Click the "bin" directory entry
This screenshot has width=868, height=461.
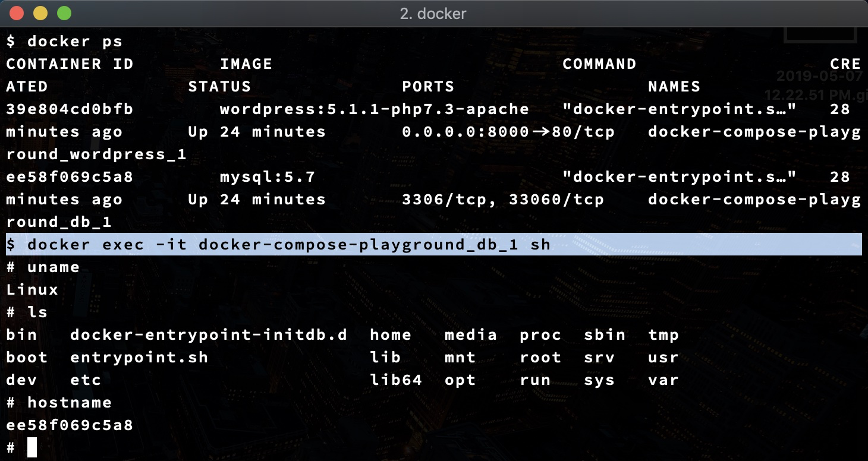click(x=21, y=335)
